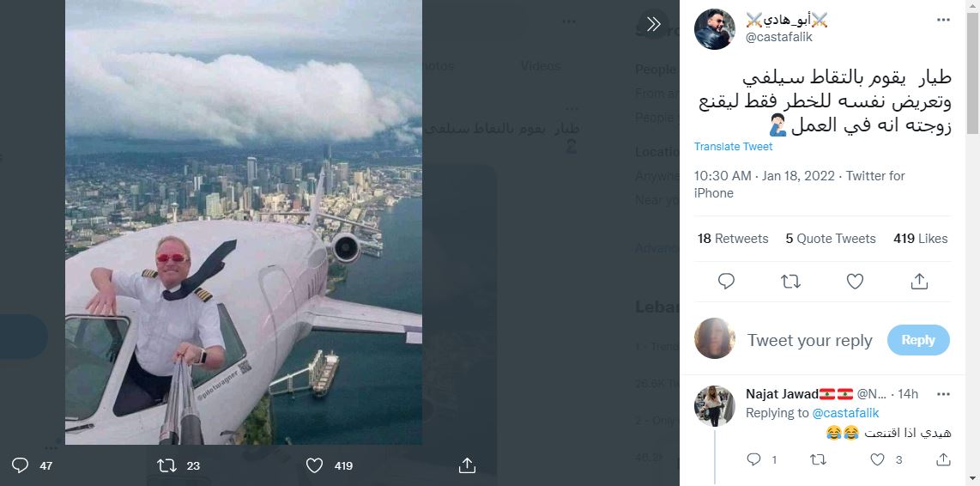Image resolution: width=980 pixels, height=486 pixels.
Task: Collapse the tweet side panel with the double-chevron
Action: pyautogui.click(x=654, y=24)
